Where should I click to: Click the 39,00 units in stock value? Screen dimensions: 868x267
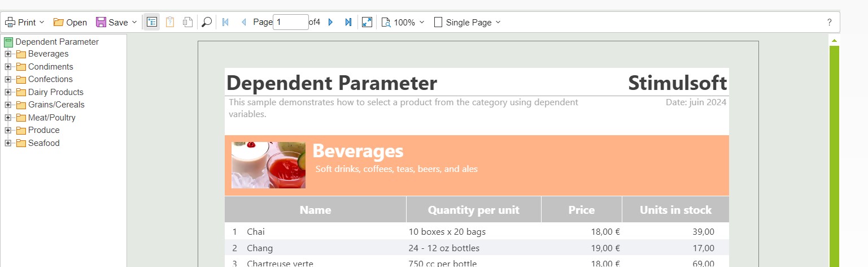coord(703,232)
